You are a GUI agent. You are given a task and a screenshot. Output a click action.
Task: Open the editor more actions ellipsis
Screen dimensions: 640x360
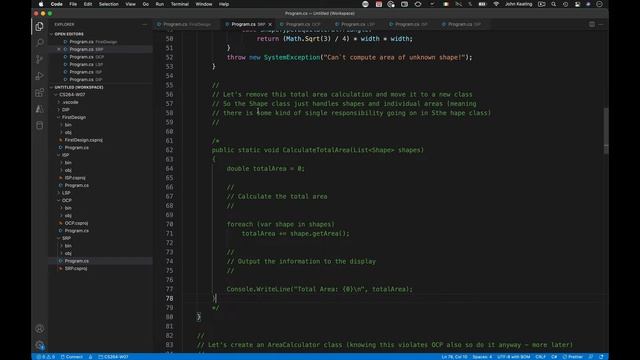[601, 24]
